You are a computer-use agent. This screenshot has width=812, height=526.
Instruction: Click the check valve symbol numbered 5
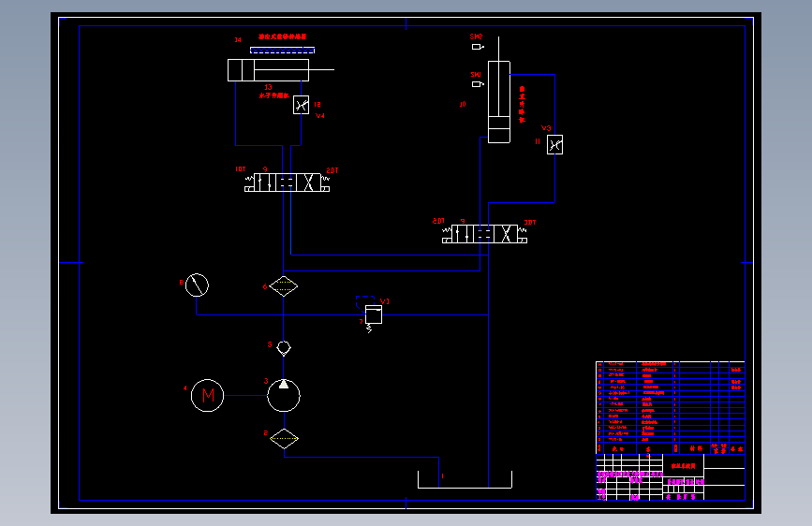tap(284, 348)
